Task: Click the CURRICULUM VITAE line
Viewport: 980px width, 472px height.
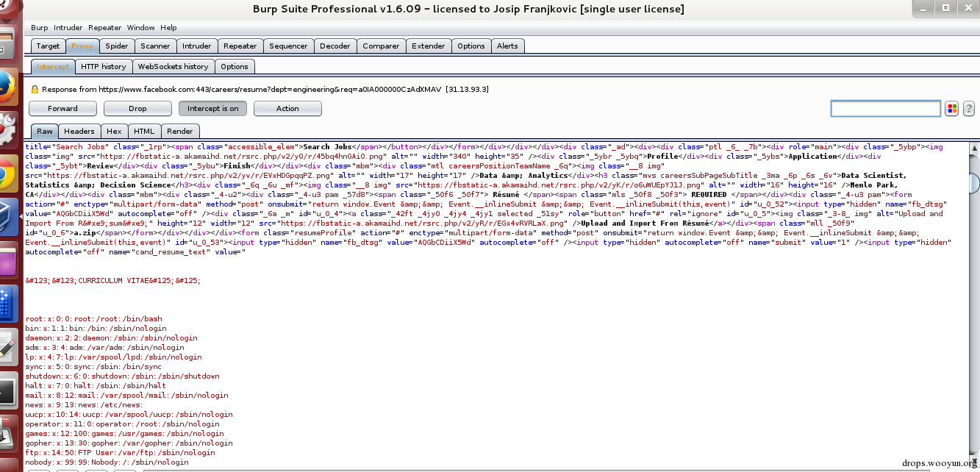Action: tap(112, 281)
